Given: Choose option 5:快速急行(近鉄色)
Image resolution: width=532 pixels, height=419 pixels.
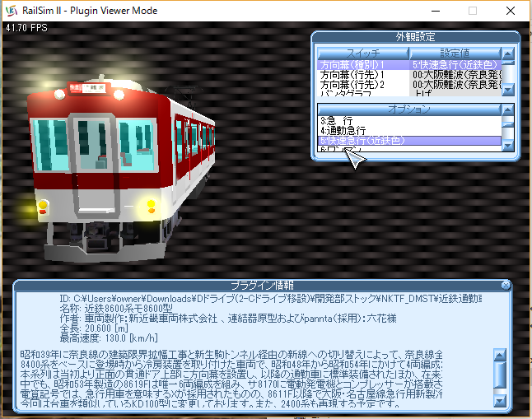Looking at the screenshot, I should pos(409,141).
